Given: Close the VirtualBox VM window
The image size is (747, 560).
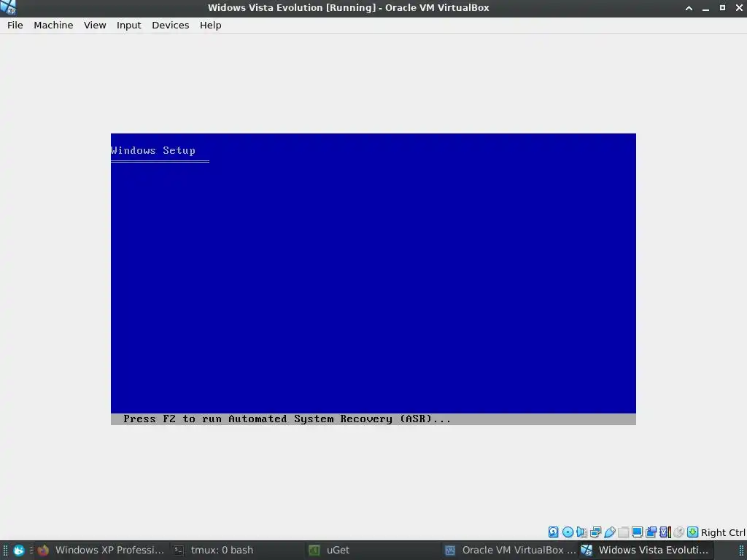Looking at the screenshot, I should point(739,8).
